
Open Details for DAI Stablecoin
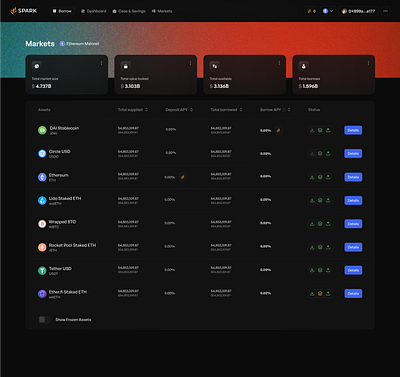pyautogui.click(x=353, y=130)
